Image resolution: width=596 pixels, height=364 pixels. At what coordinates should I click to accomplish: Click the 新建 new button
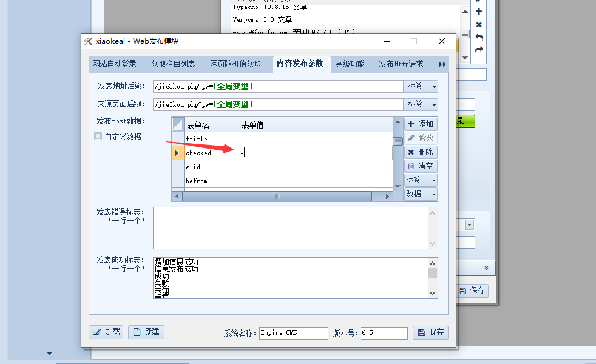[x=146, y=332]
